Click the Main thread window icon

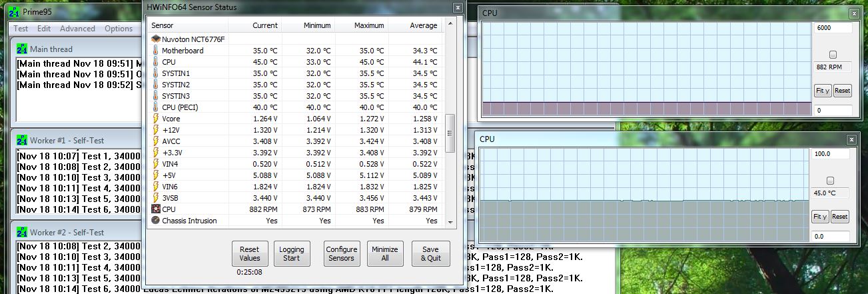(x=22, y=49)
